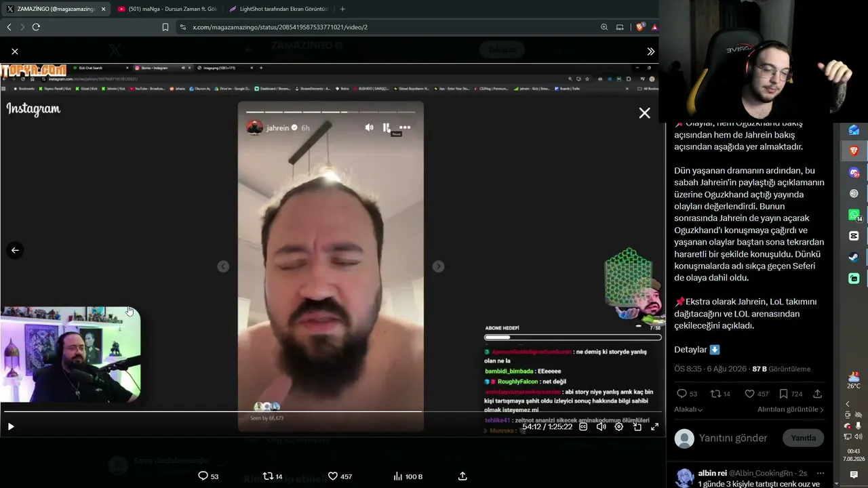Open the zoom magnifier in address bar

(604, 27)
